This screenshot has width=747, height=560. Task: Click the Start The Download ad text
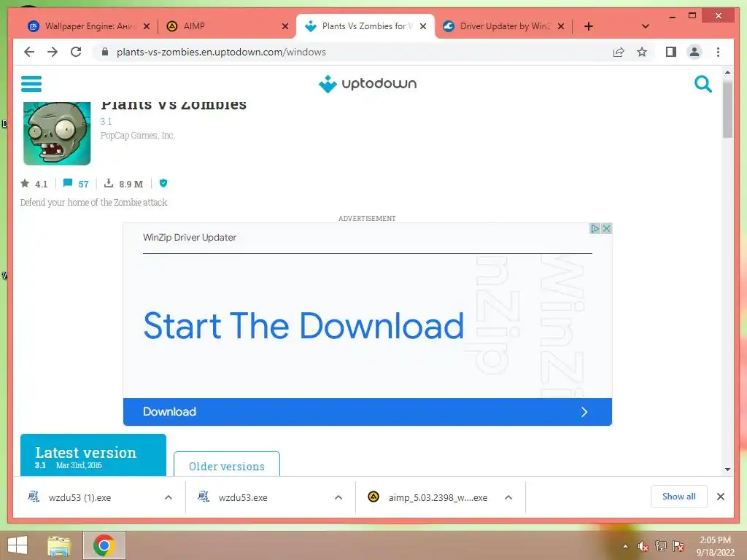click(x=303, y=326)
